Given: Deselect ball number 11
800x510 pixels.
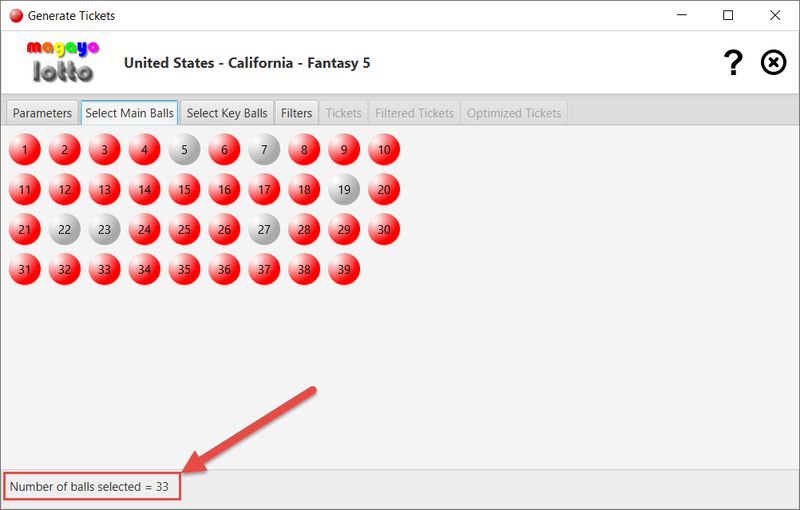Looking at the screenshot, I should (24, 189).
